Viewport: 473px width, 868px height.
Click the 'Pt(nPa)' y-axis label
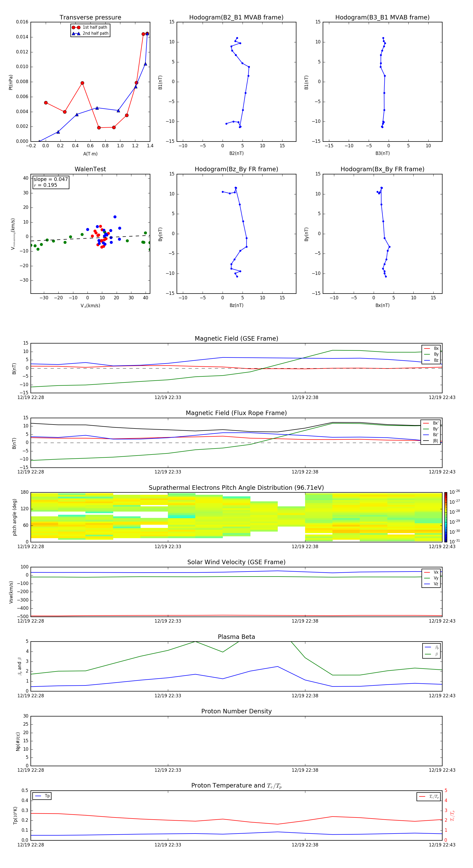click(11, 82)
